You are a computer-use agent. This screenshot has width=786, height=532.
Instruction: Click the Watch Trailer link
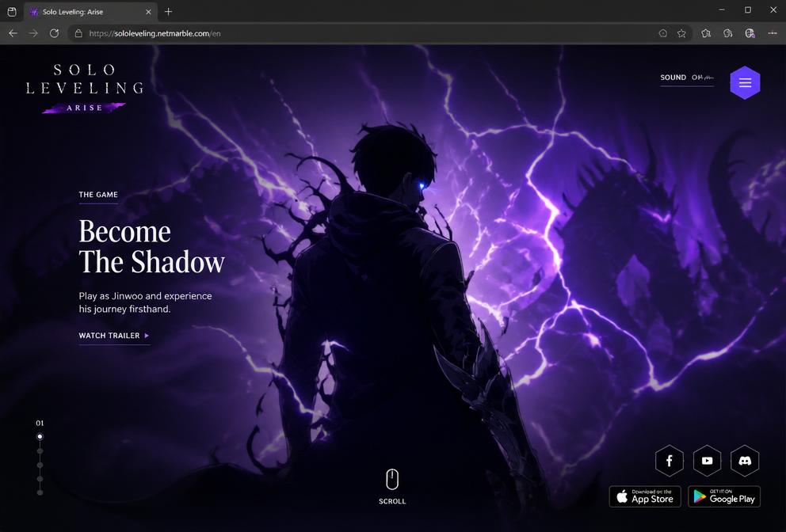pos(114,336)
